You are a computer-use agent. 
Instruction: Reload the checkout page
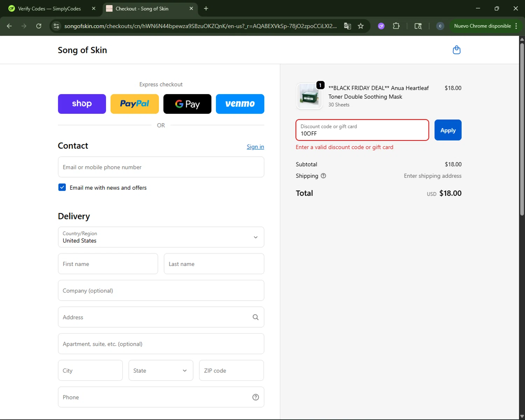39,26
